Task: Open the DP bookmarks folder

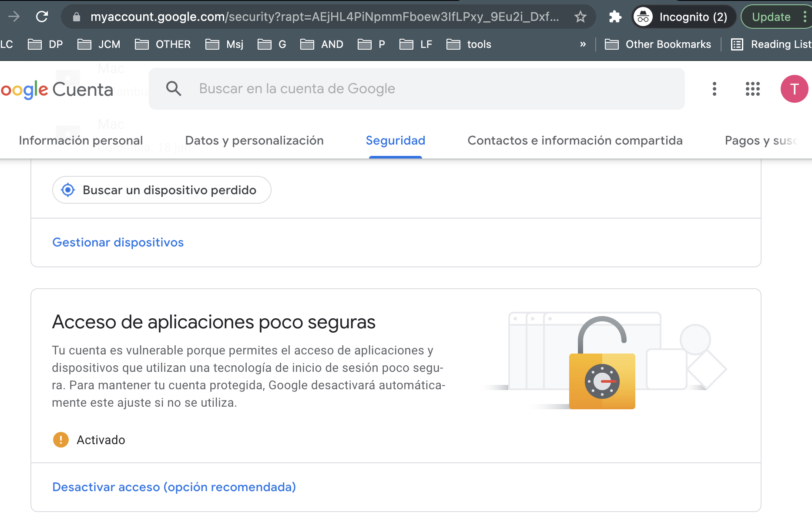Action: point(46,44)
